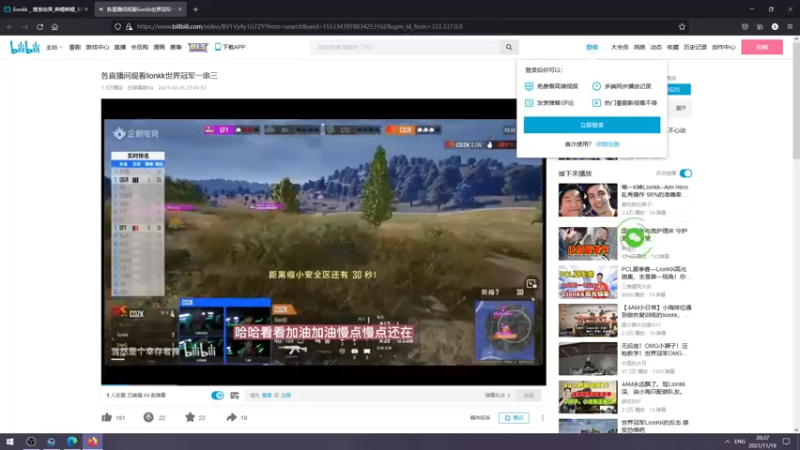Focus the bilibili search input field
Image resolution: width=800 pixels, height=450 pixels.
406,47
